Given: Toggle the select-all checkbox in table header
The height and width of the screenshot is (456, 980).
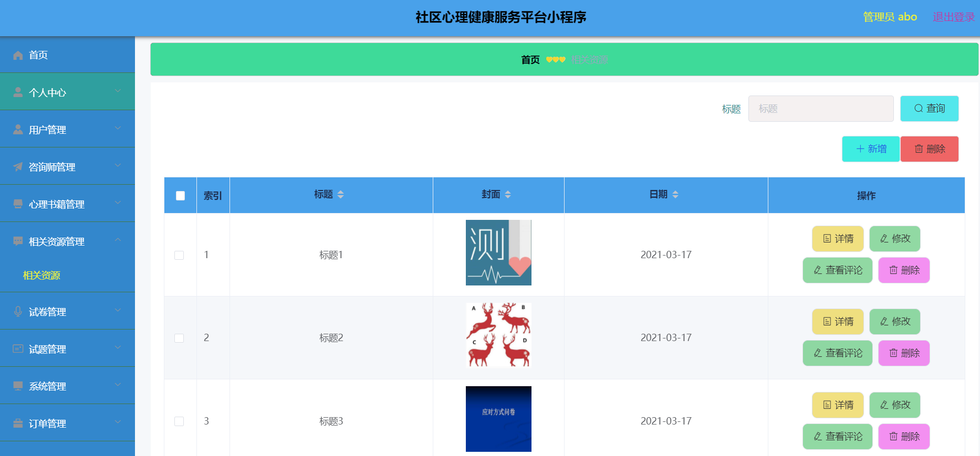Looking at the screenshot, I should click(x=180, y=196).
